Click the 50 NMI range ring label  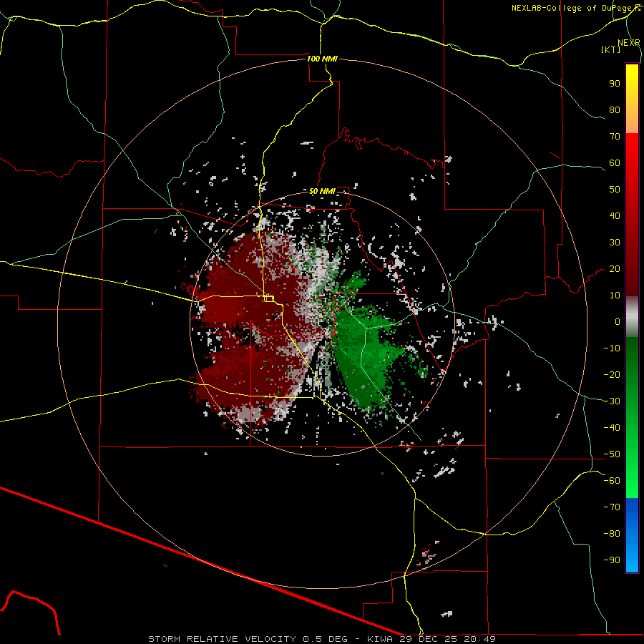click(x=322, y=191)
